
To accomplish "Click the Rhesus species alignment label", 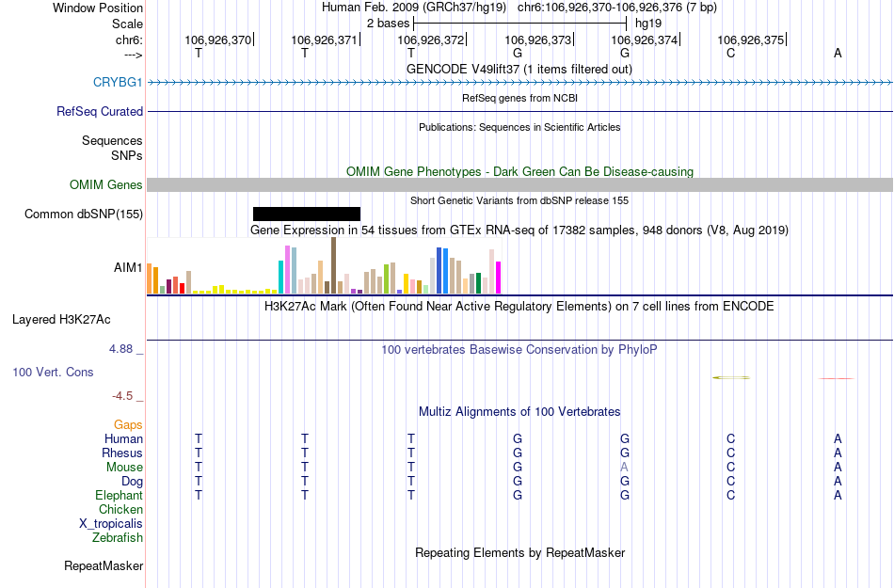I will point(122,453).
